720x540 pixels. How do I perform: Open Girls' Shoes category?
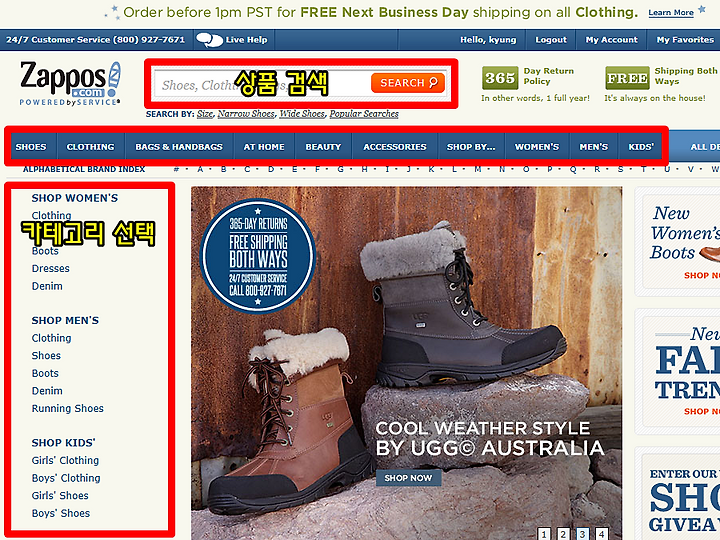tap(60, 495)
